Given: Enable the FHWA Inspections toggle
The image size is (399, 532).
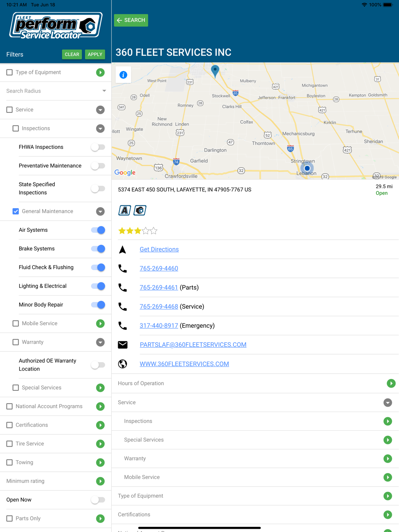Looking at the screenshot, I should pyautogui.click(x=98, y=147).
